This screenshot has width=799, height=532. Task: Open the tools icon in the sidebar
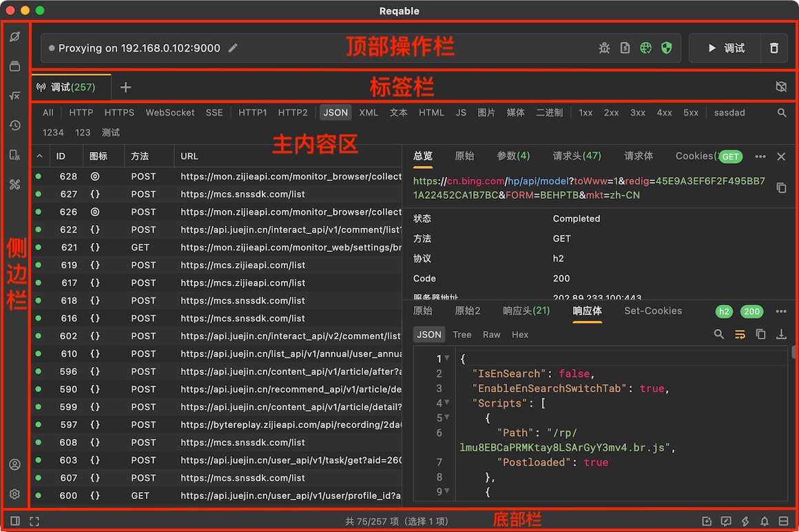[14, 184]
